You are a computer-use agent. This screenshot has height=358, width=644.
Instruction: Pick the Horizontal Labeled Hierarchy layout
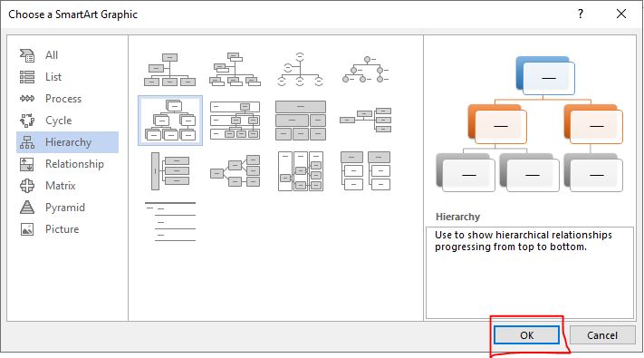click(x=300, y=171)
